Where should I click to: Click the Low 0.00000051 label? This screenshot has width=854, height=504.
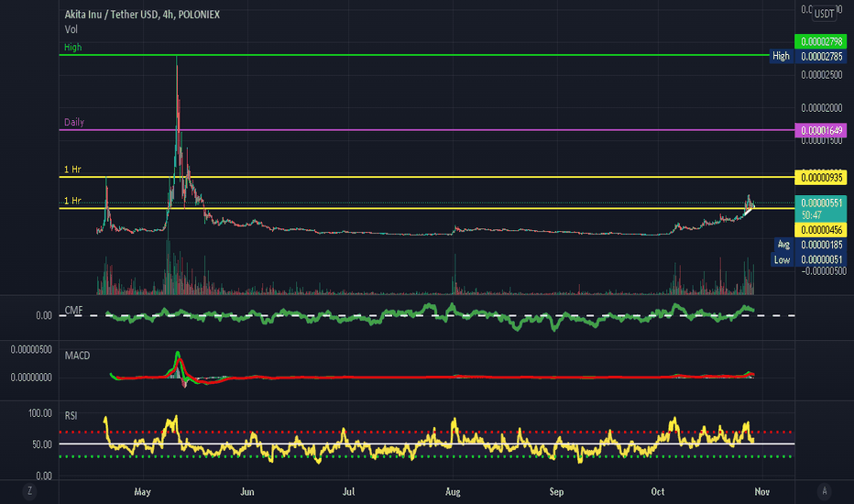809,260
